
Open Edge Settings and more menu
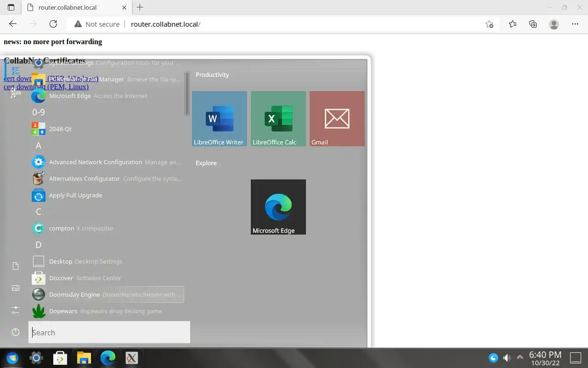[x=575, y=24]
